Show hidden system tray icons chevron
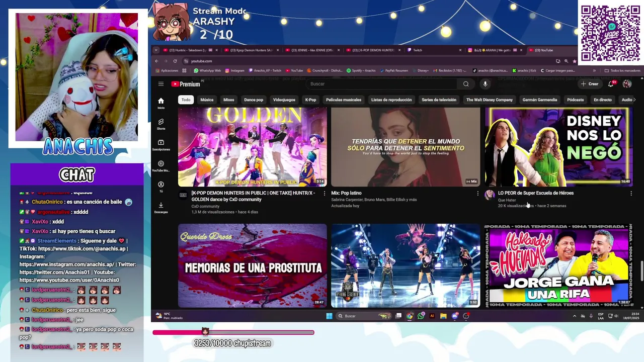Screen dimensions: 644x362 (575, 316)
